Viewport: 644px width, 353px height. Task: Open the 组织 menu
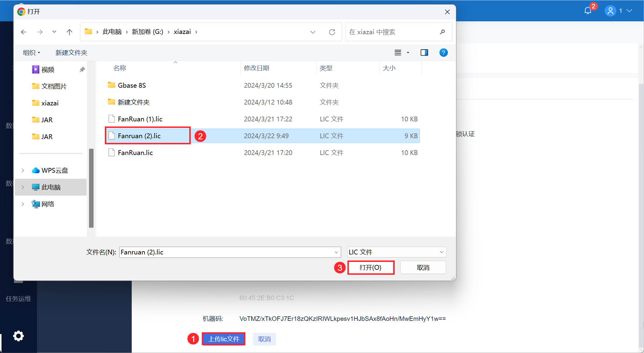point(31,53)
